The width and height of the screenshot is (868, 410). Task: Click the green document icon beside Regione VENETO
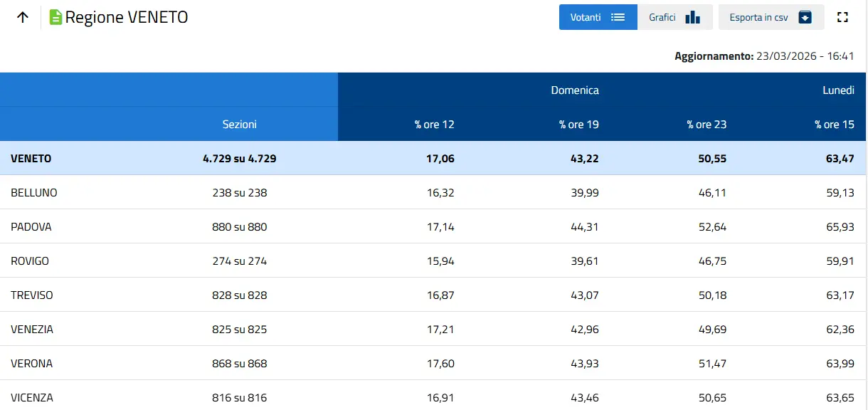pos(55,18)
